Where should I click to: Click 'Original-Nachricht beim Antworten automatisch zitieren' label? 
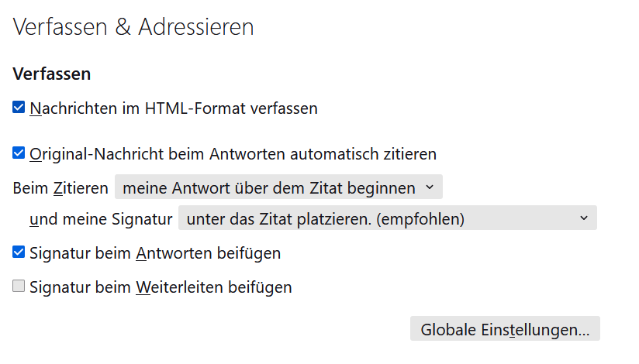(x=233, y=154)
